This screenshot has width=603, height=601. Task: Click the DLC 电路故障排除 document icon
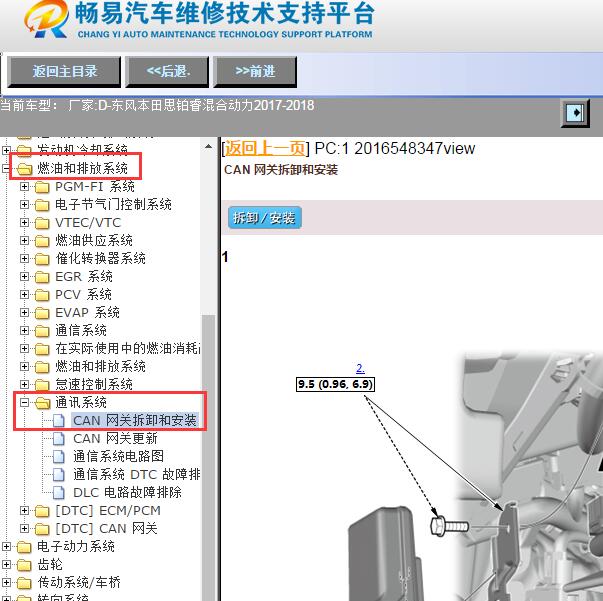tap(58, 493)
